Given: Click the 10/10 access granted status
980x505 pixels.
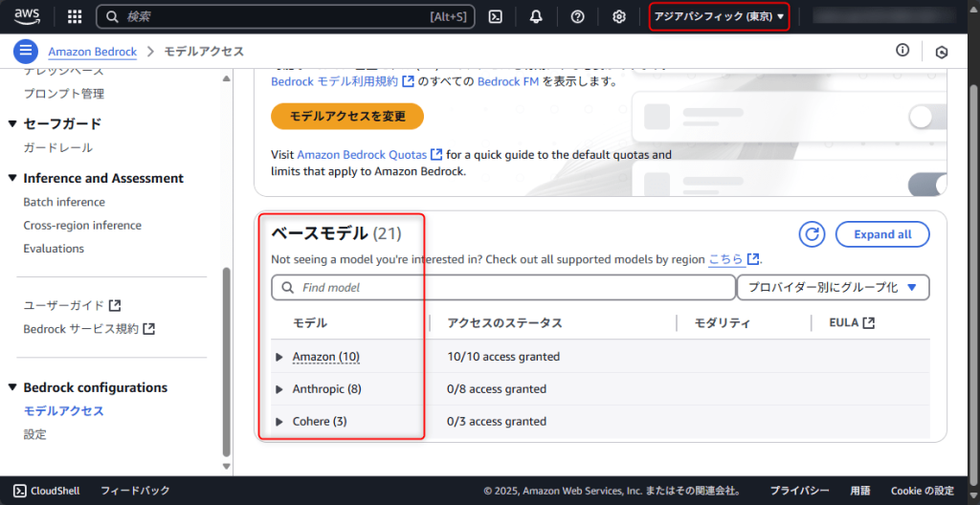Looking at the screenshot, I should [x=503, y=357].
